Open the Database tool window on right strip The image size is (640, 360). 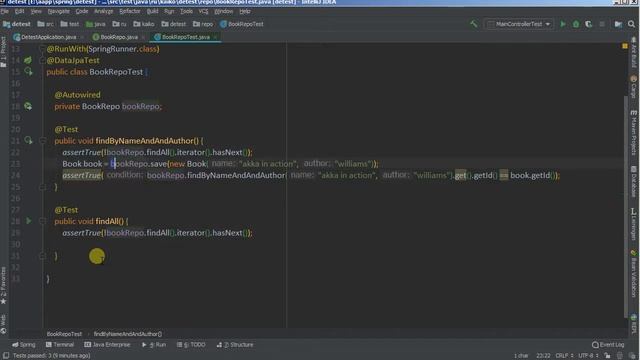coord(633,181)
